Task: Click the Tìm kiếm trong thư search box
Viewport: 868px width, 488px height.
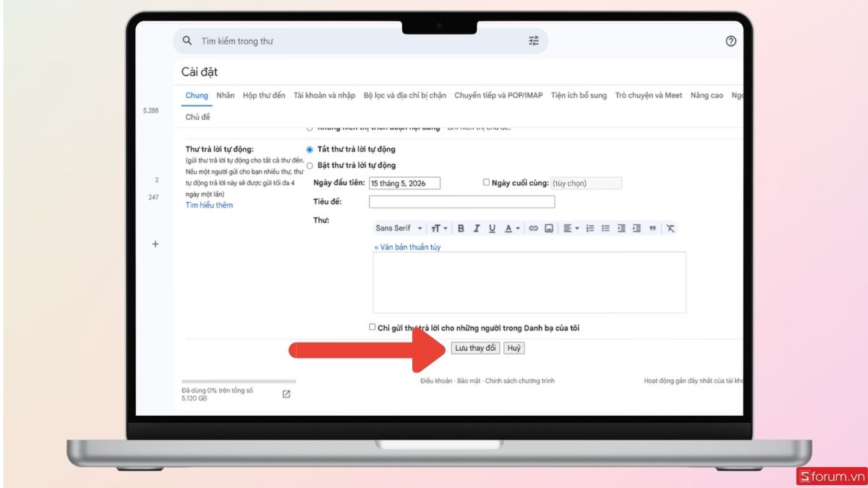Action: point(360,41)
